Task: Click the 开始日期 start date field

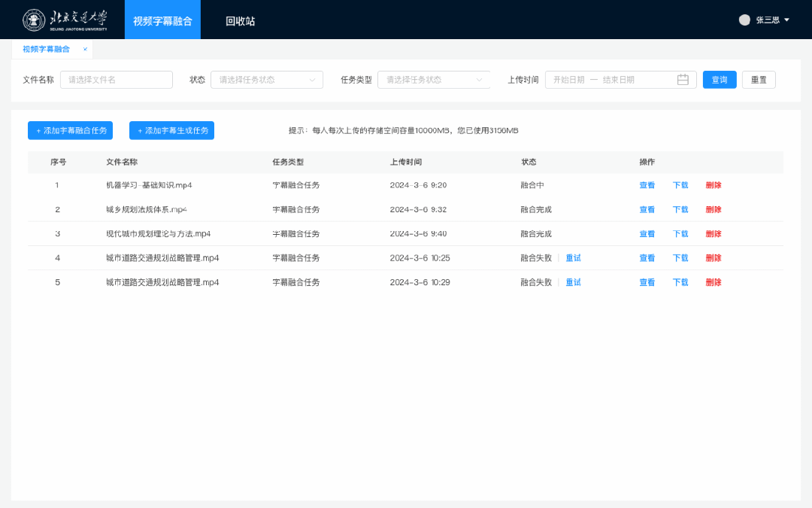Action: click(568, 80)
